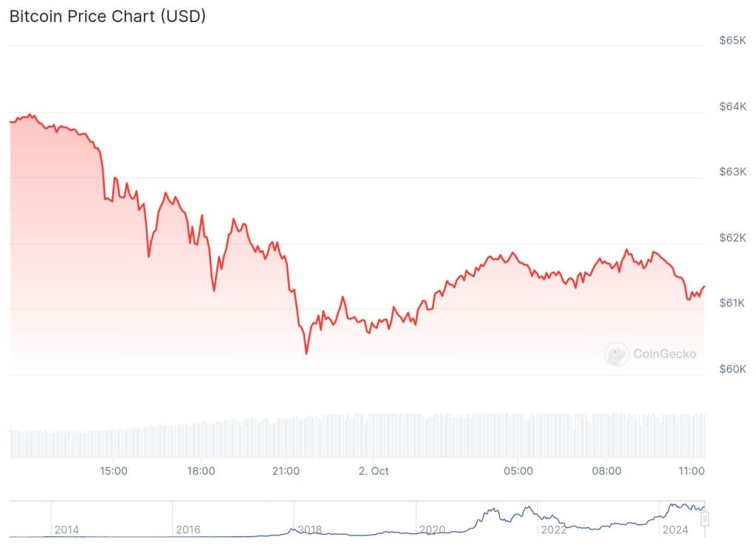The image size is (756, 551).
Task: Click the $65K price axis label
Action: click(732, 41)
